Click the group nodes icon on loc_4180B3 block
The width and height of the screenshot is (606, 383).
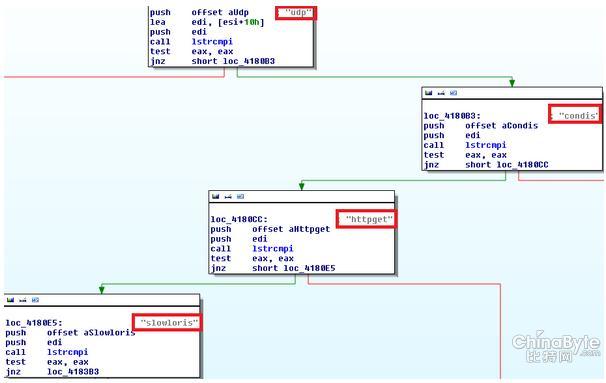454,93
